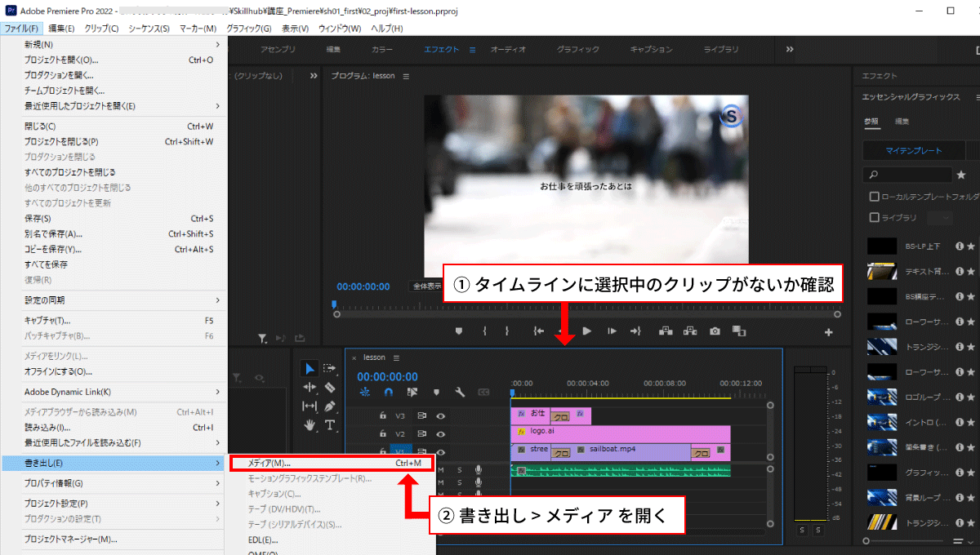Switch to オーディオ workspace tab
The image size is (980, 555).
(x=508, y=50)
